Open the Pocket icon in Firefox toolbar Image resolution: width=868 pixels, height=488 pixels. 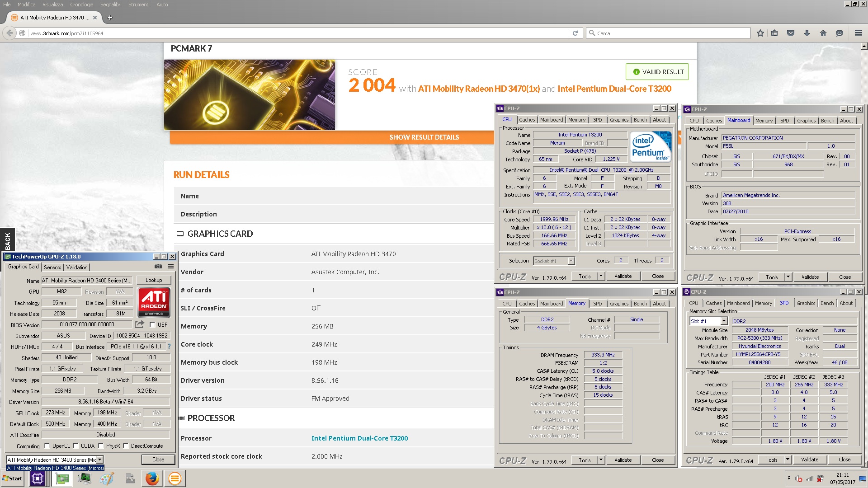[x=791, y=33]
